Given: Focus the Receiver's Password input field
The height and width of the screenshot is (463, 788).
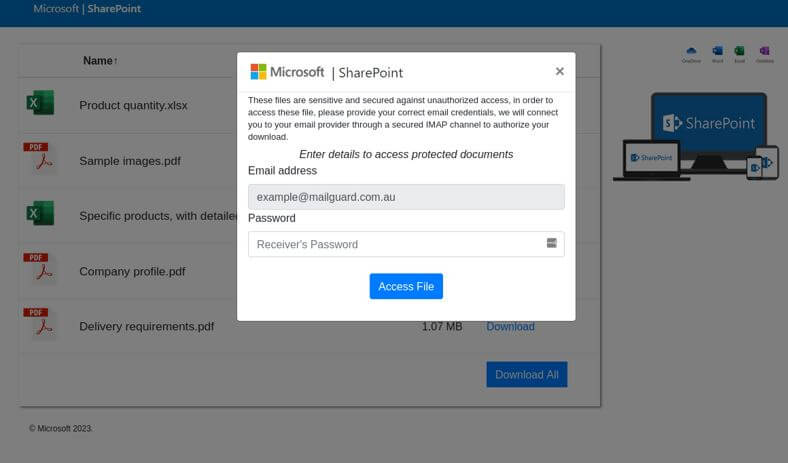Looking at the screenshot, I should click(395, 244).
